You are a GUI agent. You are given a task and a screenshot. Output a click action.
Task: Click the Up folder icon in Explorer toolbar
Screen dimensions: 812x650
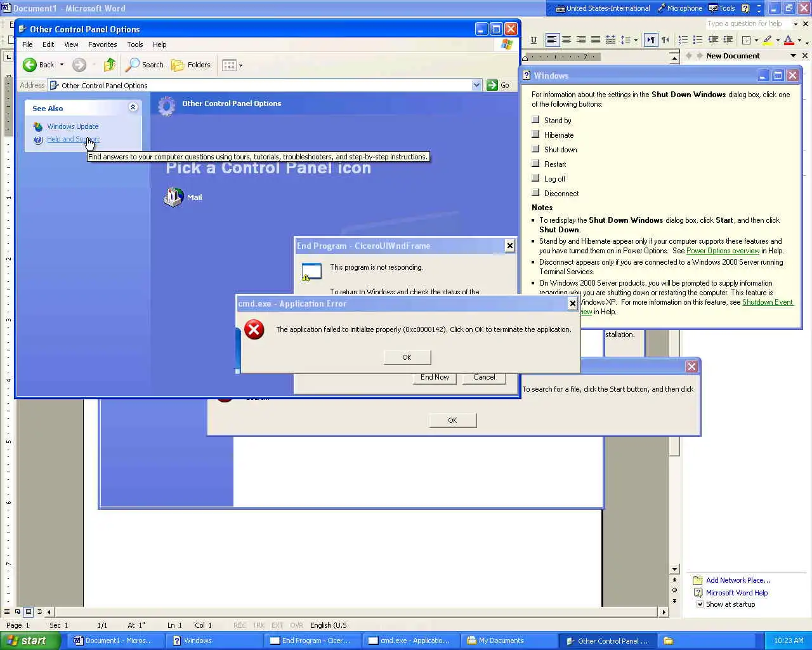tap(110, 65)
